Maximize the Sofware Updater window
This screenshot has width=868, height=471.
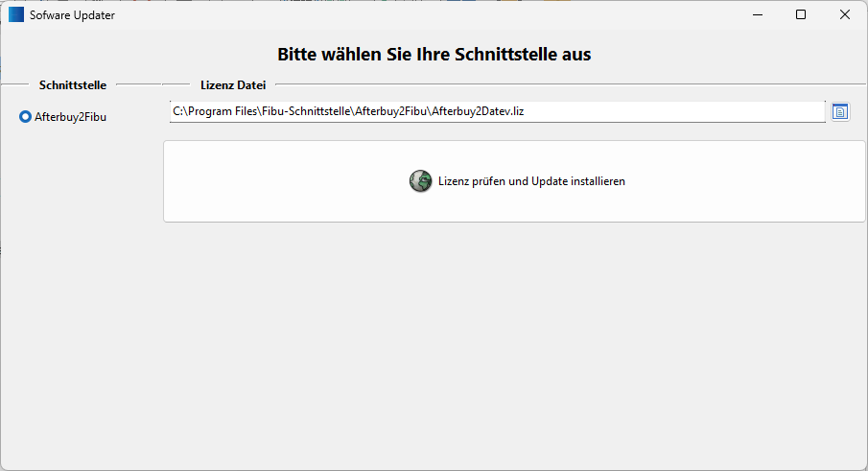801,15
